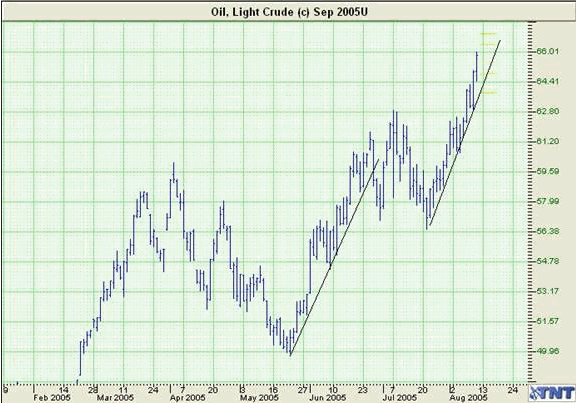Click the Apr 2005 date label
The image size is (576, 403).
[x=187, y=398]
